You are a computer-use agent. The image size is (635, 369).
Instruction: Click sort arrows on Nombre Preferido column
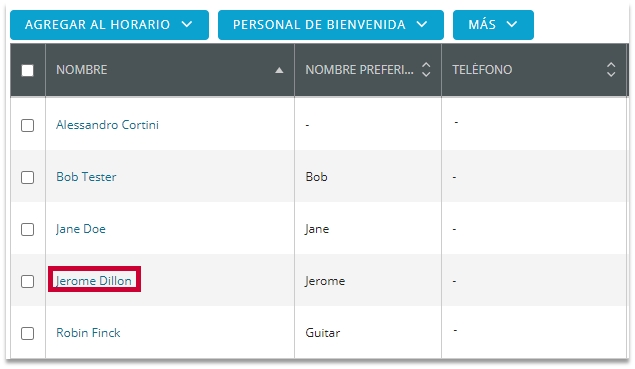pos(426,70)
